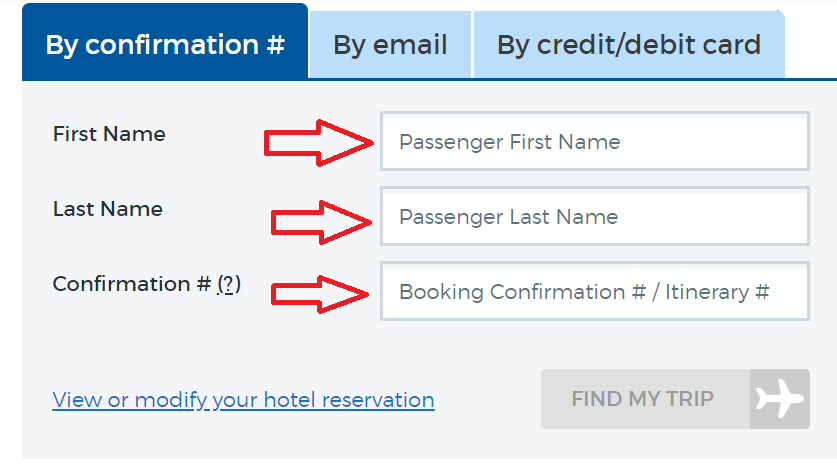This screenshot has height=471, width=837.
Task: Click the red arrow pointing to Confirmation field
Action: 320,294
